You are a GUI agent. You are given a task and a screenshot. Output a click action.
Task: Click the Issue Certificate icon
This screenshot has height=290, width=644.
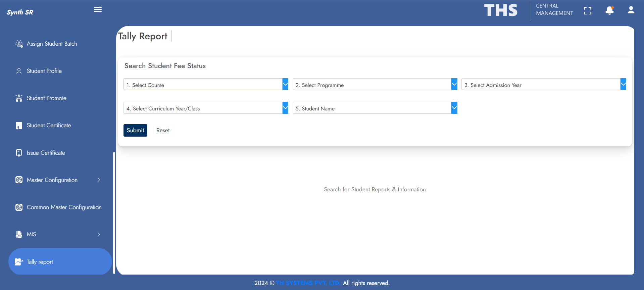click(19, 153)
